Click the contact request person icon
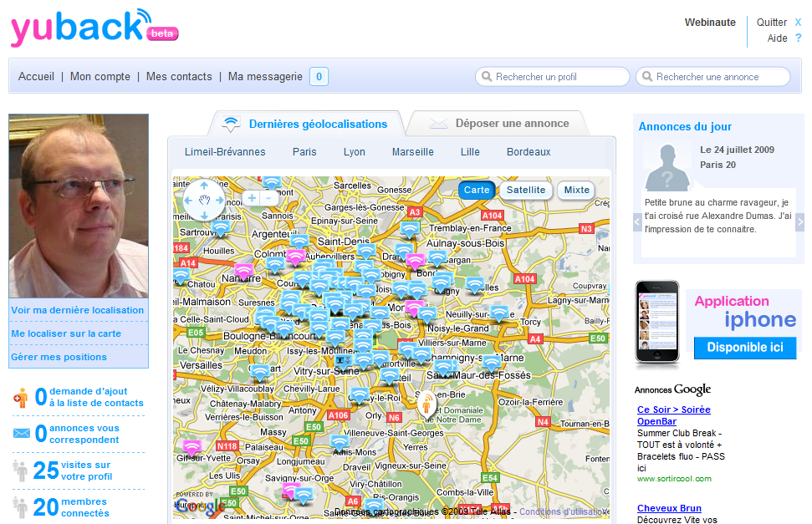Image resolution: width=812 pixels, height=524 pixels. [21, 398]
